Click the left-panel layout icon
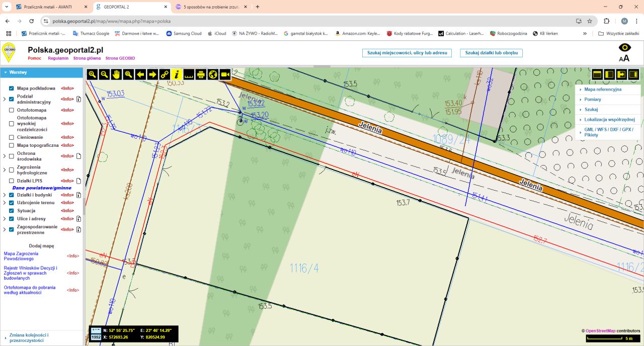Image resolution: width=644 pixels, height=346 pixels. [x=609, y=74]
